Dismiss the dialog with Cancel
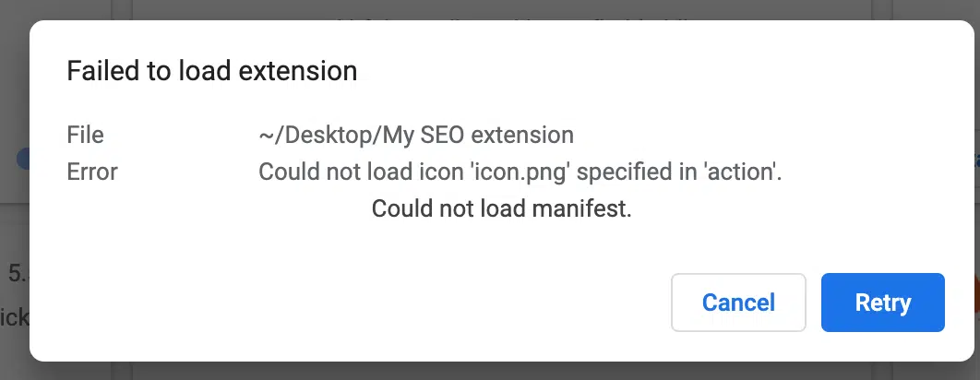Viewport: 980px width, 380px height. (x=738, y=303)
